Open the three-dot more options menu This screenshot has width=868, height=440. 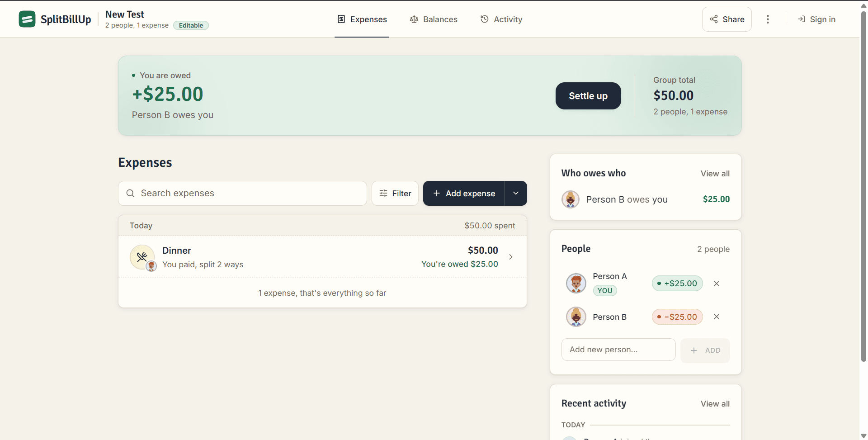click(768, 19)
